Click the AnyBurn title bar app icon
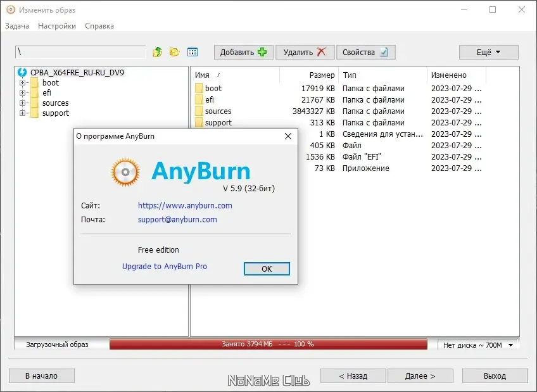 [11, 9]
